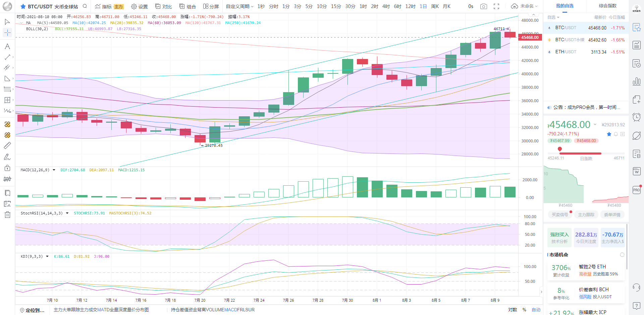Viewport: 644px width, 315px height.
Task: Open the drawing notes edit icon
Action: click(7, 204)
